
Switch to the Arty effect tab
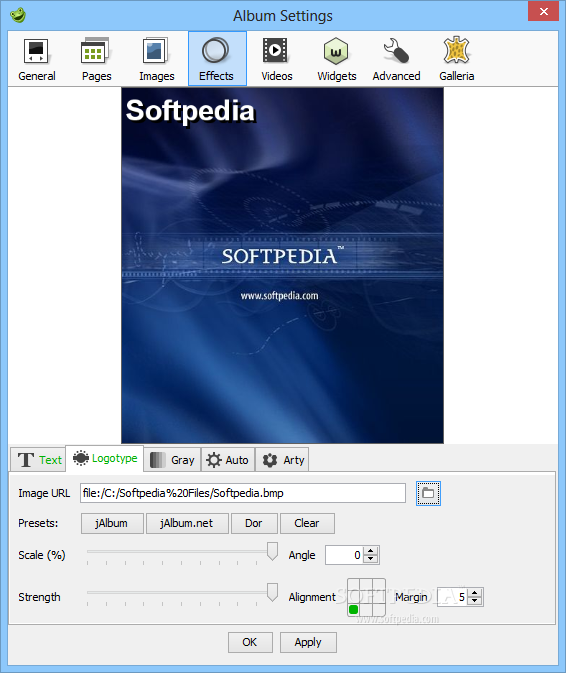[x=282, y=460]
